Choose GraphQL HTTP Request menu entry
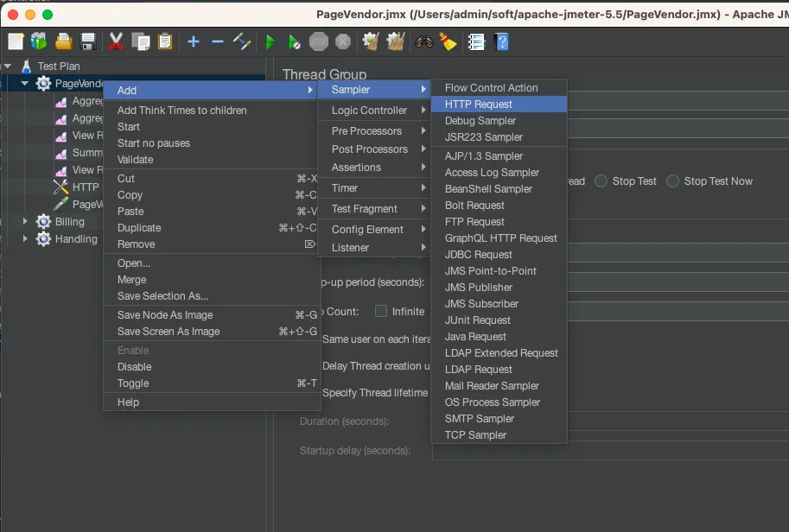The height and width of the screenshot is (532, 789). click(499, 238)
